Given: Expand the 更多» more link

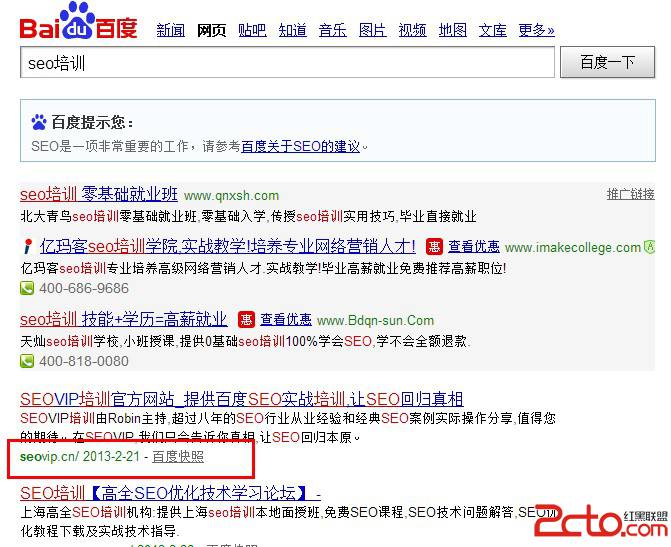Looking at the screenshot, I should click(x=537, y=30).
